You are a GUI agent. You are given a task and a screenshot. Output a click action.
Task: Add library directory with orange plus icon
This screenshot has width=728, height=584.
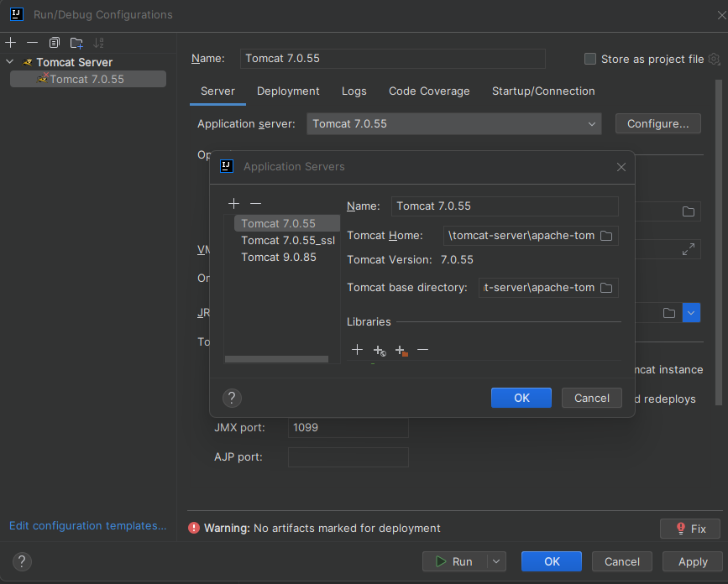pyautogui.click(x=401, y=350)
